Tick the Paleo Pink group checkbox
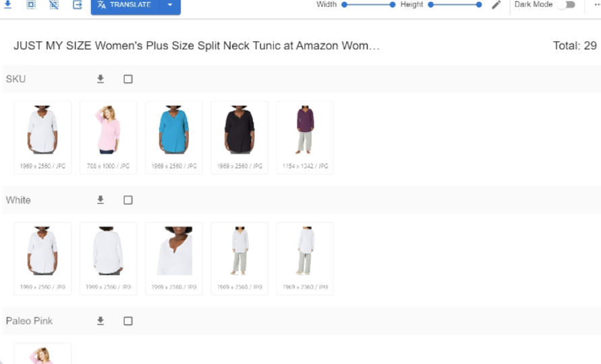 (x=128, y=321)
